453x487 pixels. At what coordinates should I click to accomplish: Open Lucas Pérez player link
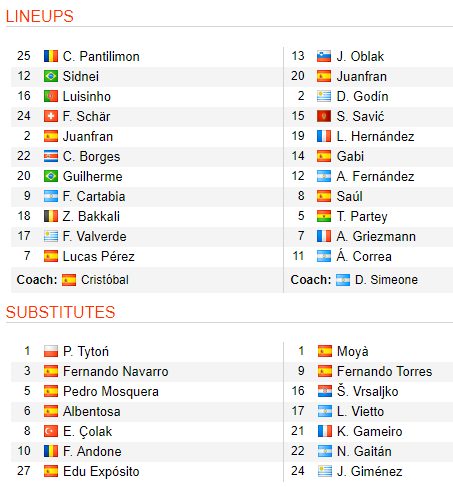point(99,256)
